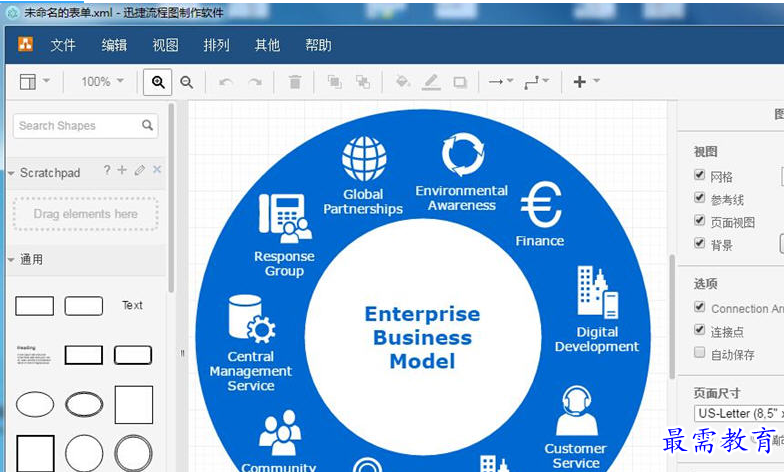
Task: Click the undo arrow icon
Action: tap(226, 82)
